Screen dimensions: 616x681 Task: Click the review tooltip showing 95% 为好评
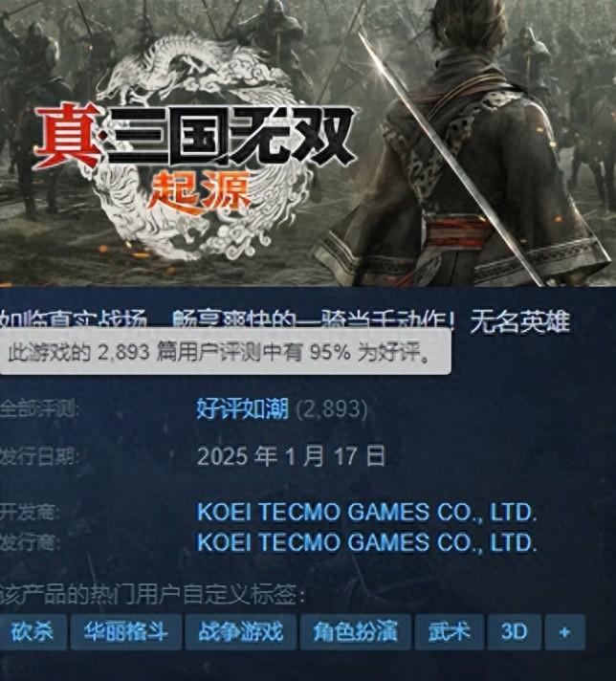tap(226, 352)
